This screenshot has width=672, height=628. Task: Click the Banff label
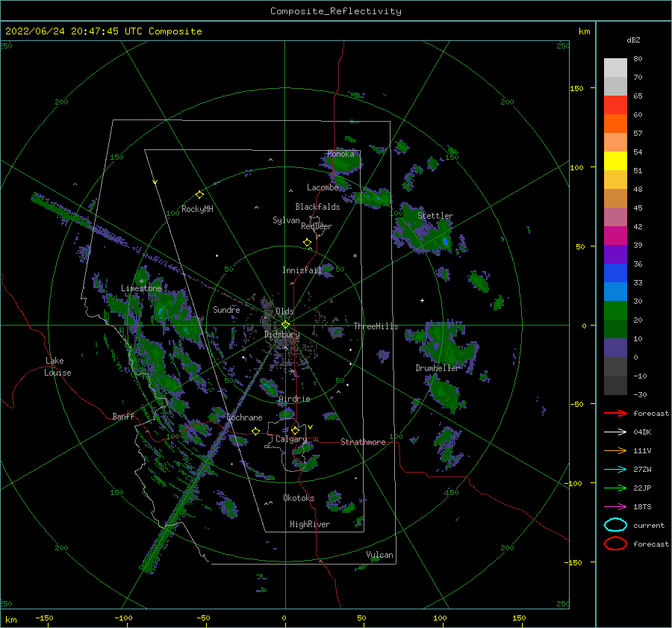pyautogui.click(x=123, y=416)
